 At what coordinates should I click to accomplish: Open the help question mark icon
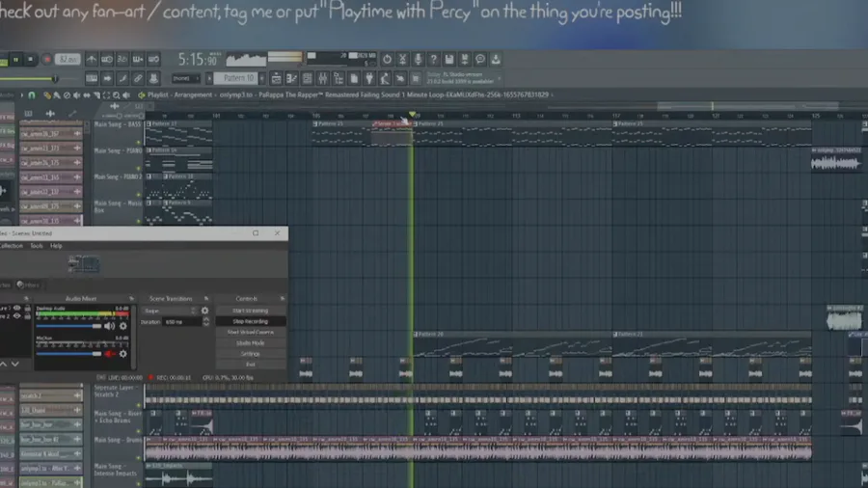(433, 59)
